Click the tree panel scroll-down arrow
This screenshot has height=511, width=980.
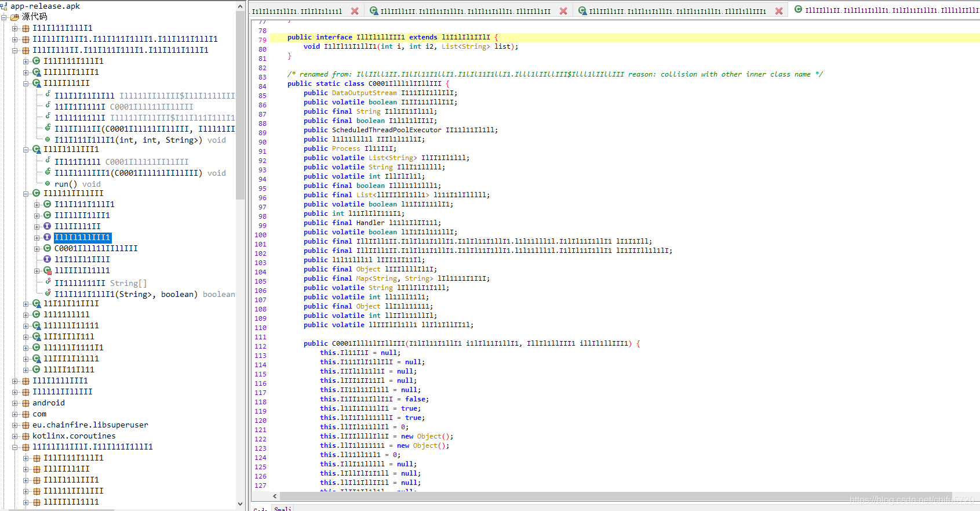(241, 504)
